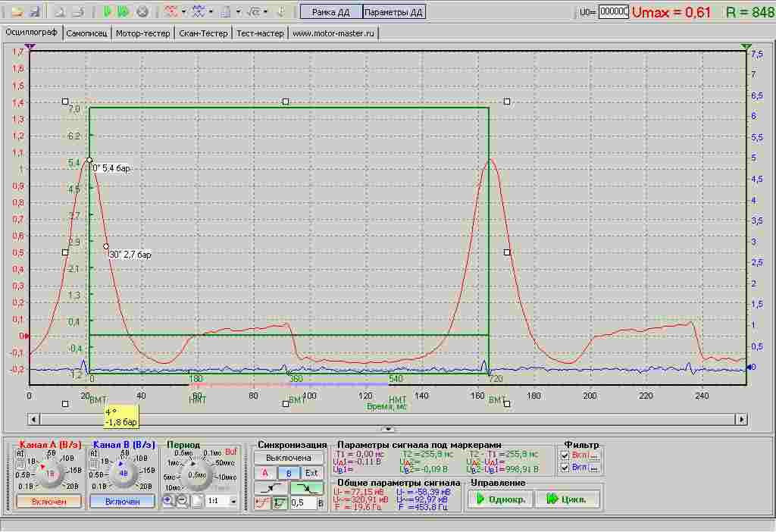Viewport: 776px width, 532px height.
Task: Click the Цикл. cyclic run button
Action: pos(568,499)
